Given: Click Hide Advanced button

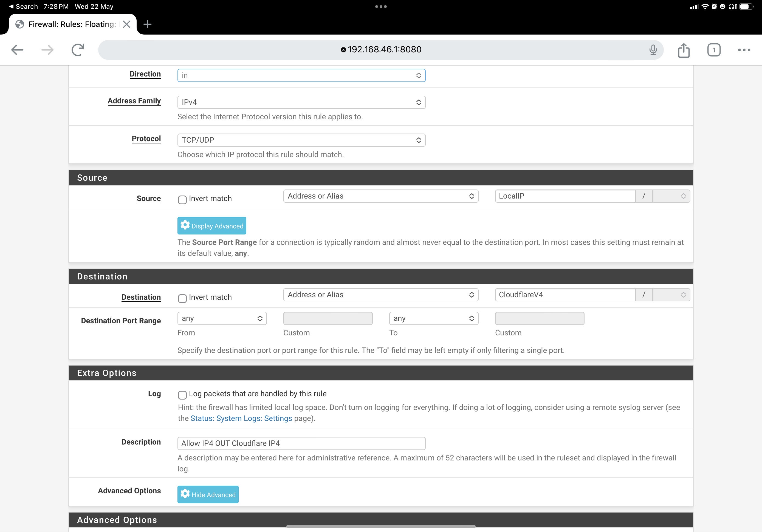Looking at the screenshot, I should (x=208, y=494).
